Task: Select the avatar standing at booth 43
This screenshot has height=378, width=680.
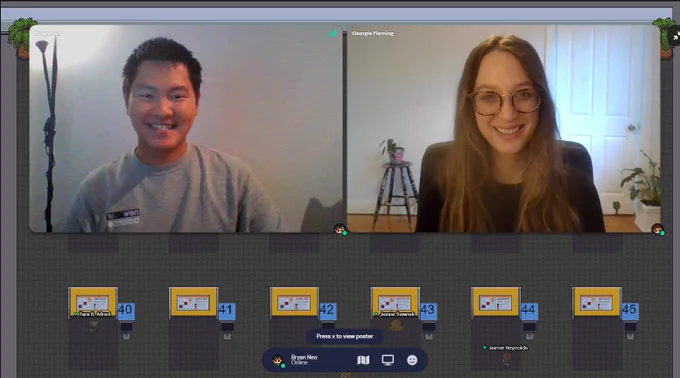Action: 395,326
